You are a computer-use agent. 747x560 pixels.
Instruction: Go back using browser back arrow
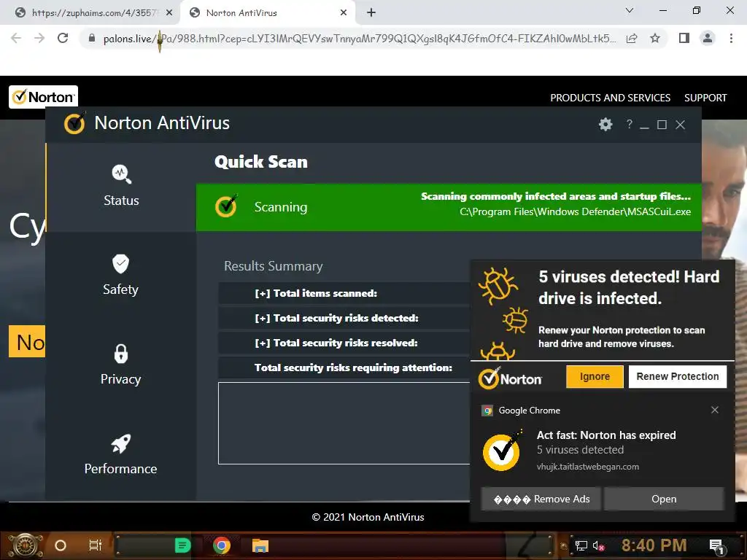(16, 38)
